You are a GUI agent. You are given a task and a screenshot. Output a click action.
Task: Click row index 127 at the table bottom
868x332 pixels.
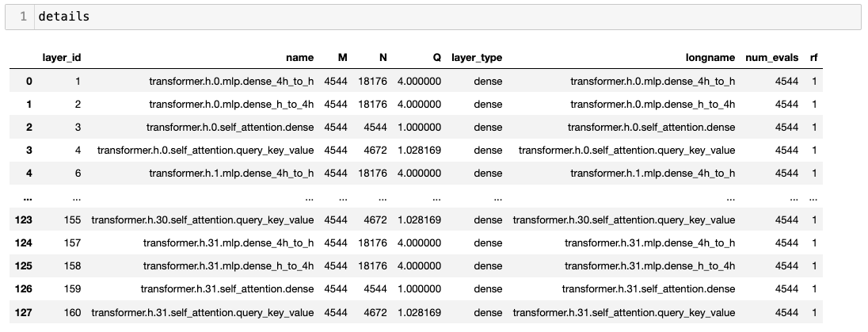click(24, 312)
